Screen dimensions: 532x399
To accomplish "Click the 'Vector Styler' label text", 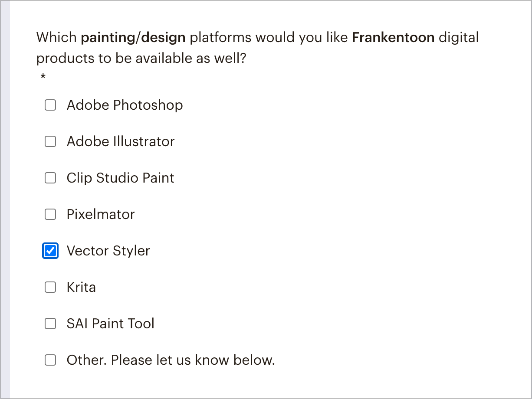I will [x=108, y=251].
